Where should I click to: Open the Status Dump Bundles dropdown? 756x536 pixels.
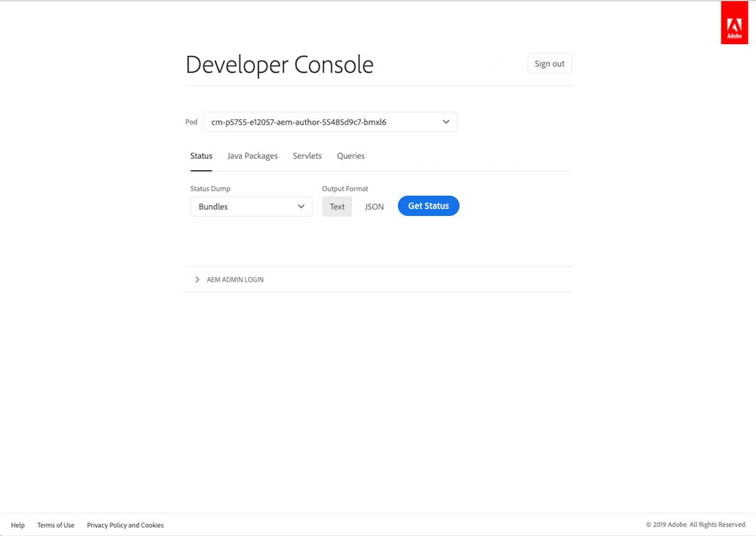tap(251, 206)
